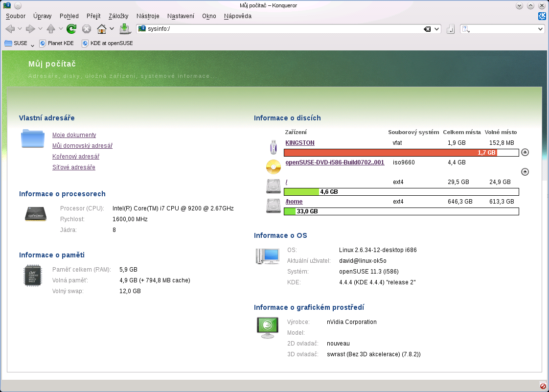The image size is (549, 392).
Task: Click into the search input field
Action: pyautogui.click(x=503, y=29)
